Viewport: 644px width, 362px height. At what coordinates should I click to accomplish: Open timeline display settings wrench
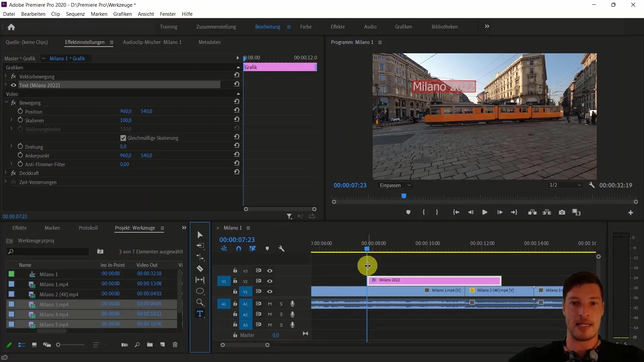tap(281, 249)
